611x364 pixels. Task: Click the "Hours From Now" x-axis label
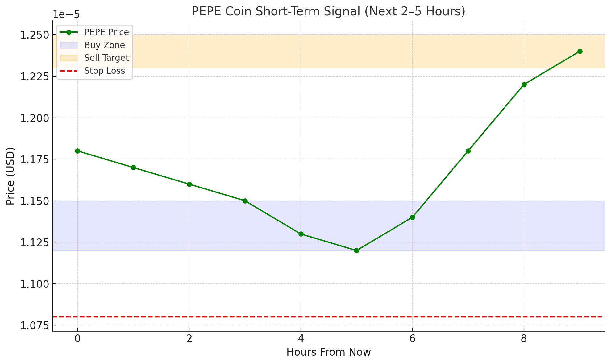click(x=328, y=352)
